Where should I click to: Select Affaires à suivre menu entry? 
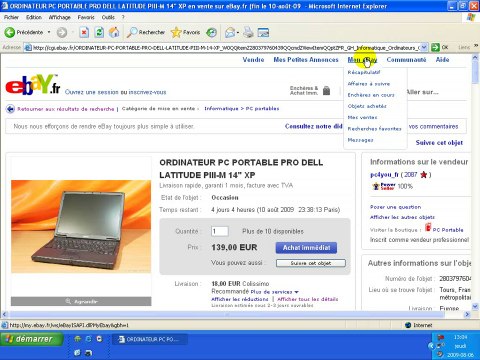(369, 84)
